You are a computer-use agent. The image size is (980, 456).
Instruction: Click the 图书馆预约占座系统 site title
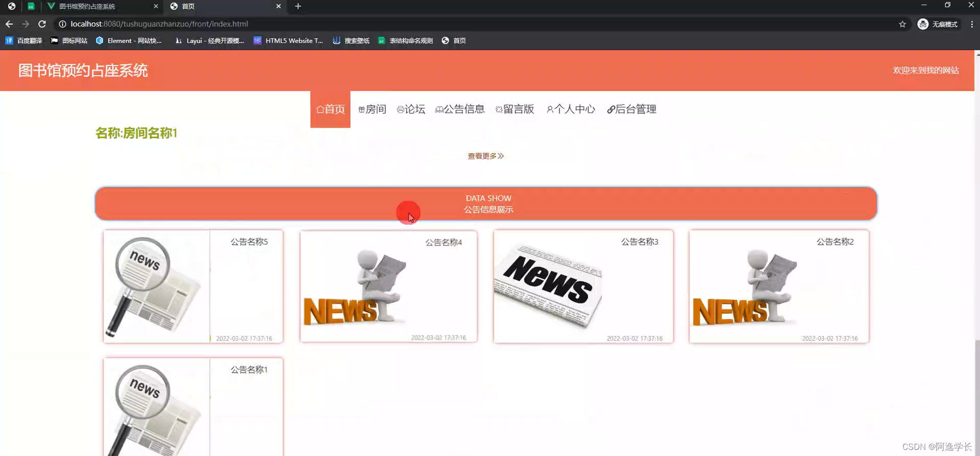[83, 70]
